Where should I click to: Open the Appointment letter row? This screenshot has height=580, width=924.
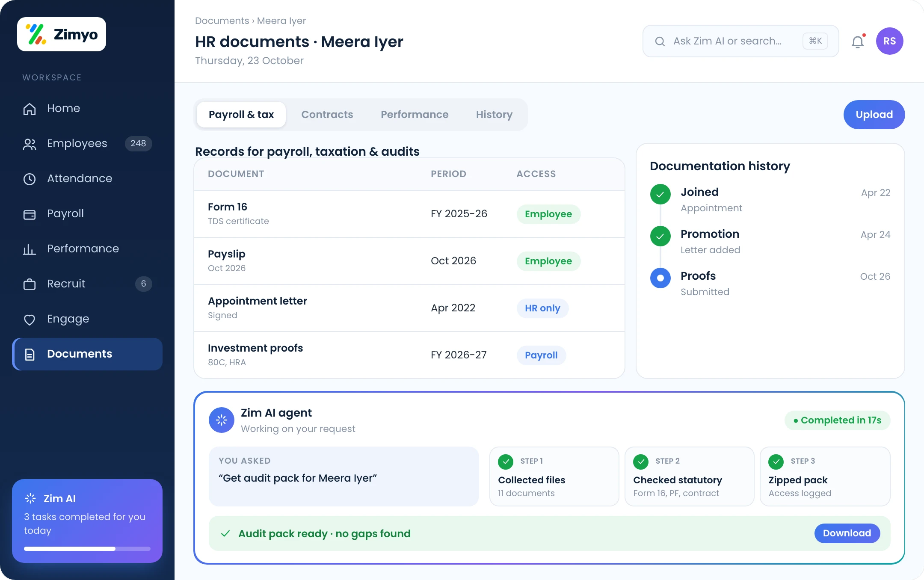(409, 308)
